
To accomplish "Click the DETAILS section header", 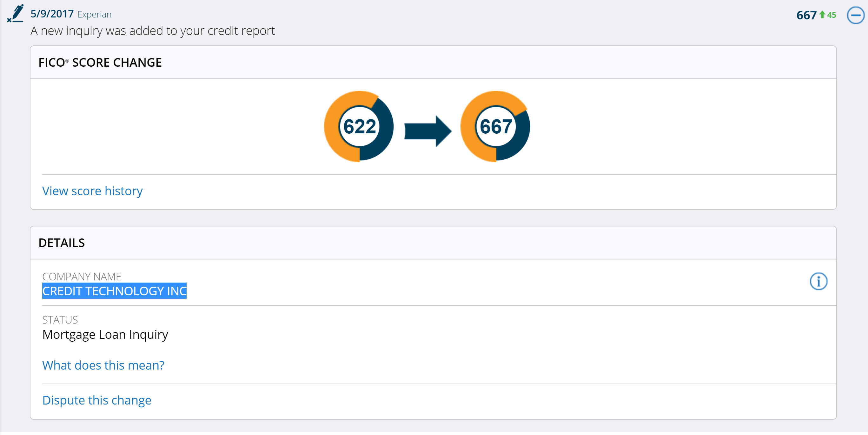I will click(x=62, y=243).
